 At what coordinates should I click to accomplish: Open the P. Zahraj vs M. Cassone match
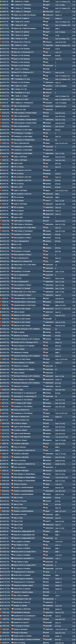coord(21,22)
